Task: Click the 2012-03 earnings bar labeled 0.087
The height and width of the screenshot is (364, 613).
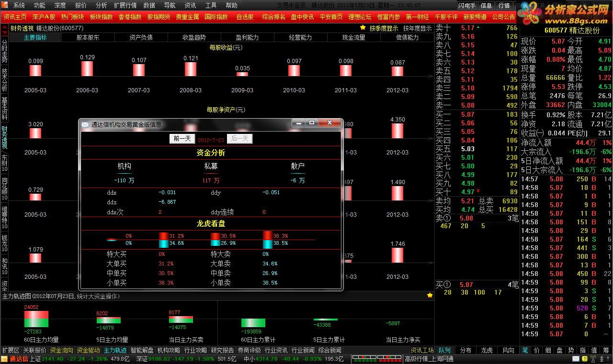Action: pos(397,71)
